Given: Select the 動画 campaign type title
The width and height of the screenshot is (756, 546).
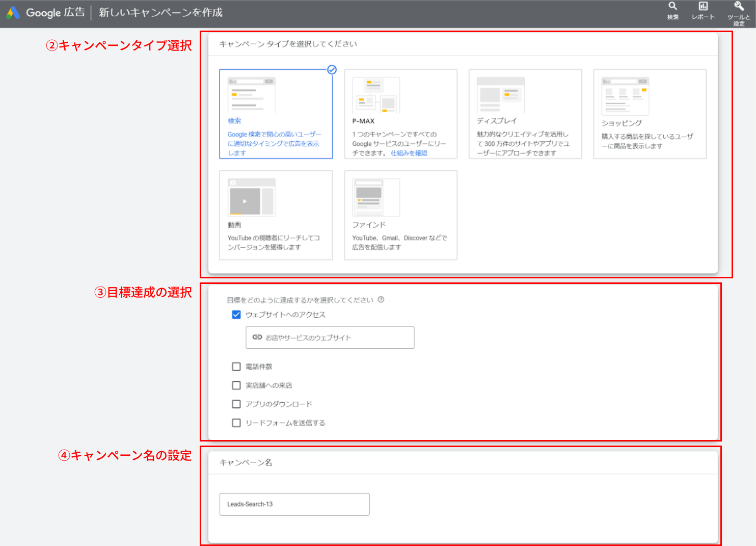Looking at the screenshot, I should (234, 225).
